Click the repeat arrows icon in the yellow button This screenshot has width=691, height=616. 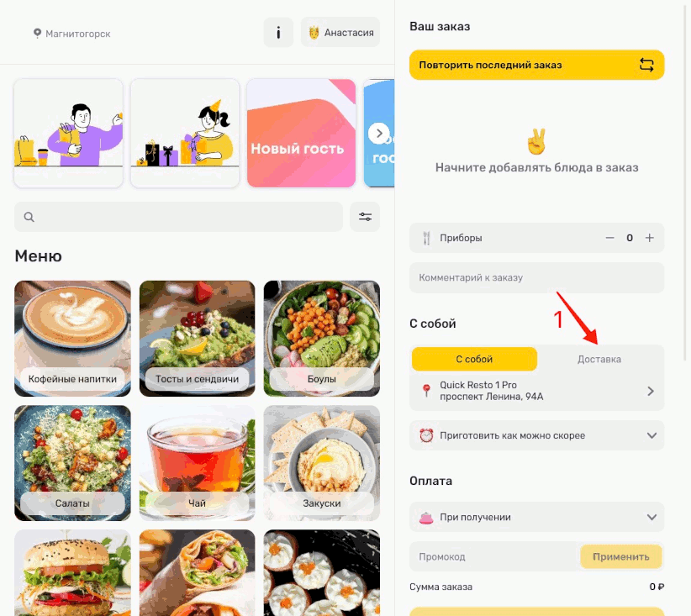point(646,65)
